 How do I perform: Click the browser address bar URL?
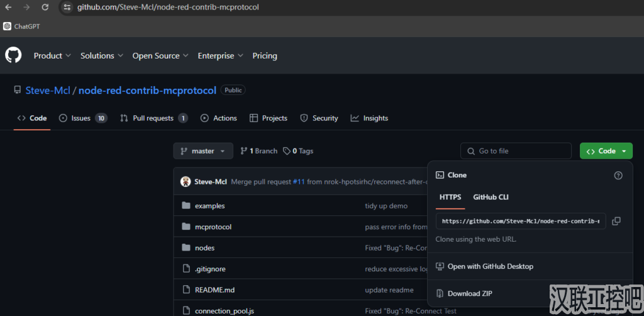click(x=168, y=7)
